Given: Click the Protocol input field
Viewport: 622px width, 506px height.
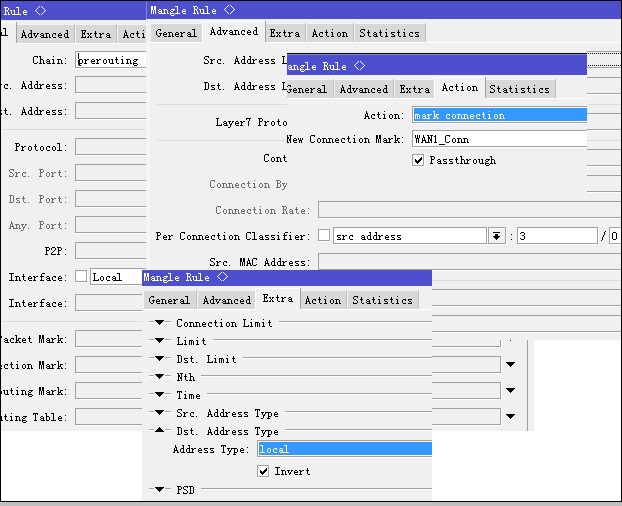Looking at the screenshot, I should click(x=111, y=147).
